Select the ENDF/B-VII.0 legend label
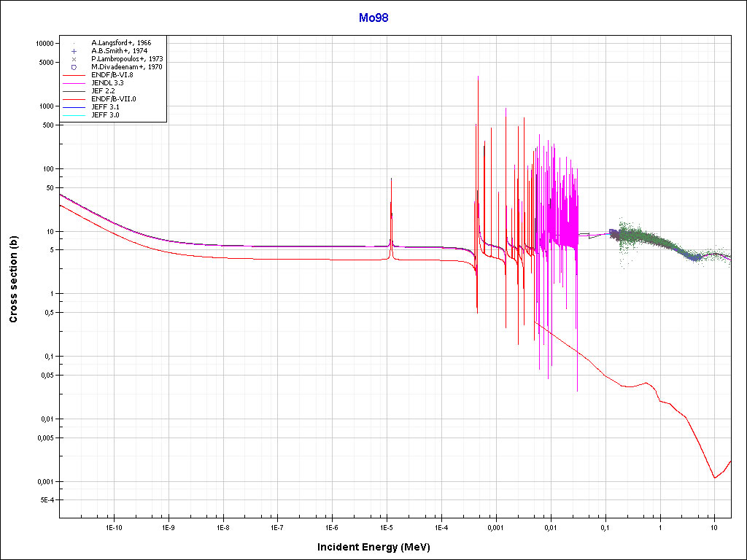Image resolution: width=747 pixels, height=560 pixels. (113, 99)
